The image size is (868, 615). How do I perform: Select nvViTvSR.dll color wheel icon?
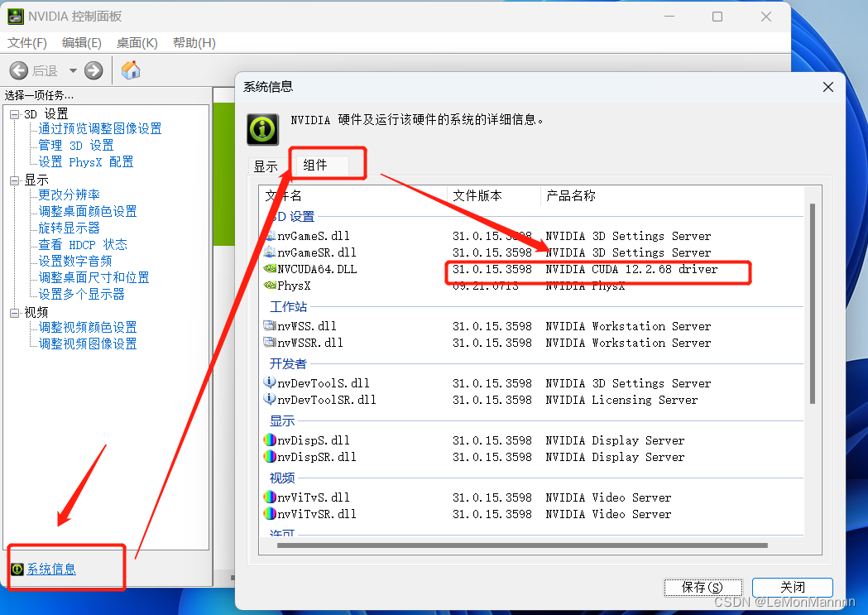click(270, 514)
